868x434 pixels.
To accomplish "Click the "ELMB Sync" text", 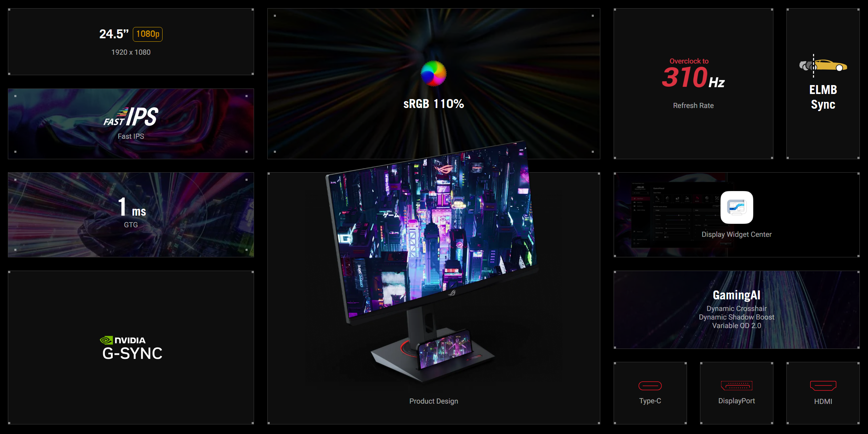I will (x=823, y=97).
